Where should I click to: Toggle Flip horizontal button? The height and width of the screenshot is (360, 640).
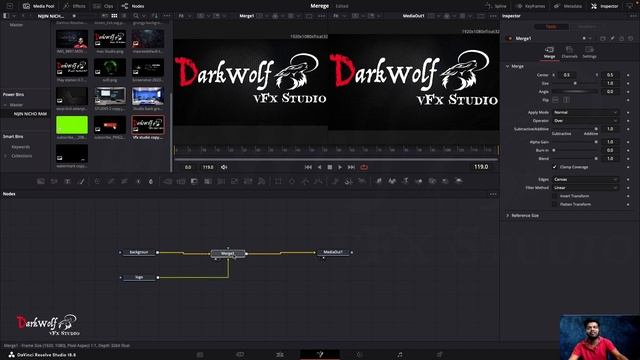[x=556, y=100]
